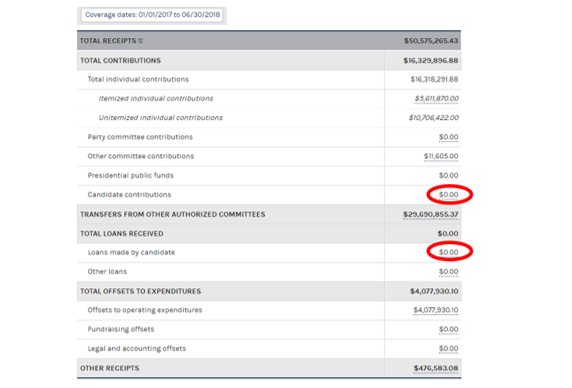Follow the offsets to operating expenditures $4,077,930.10 link

(x=436, y=310)
